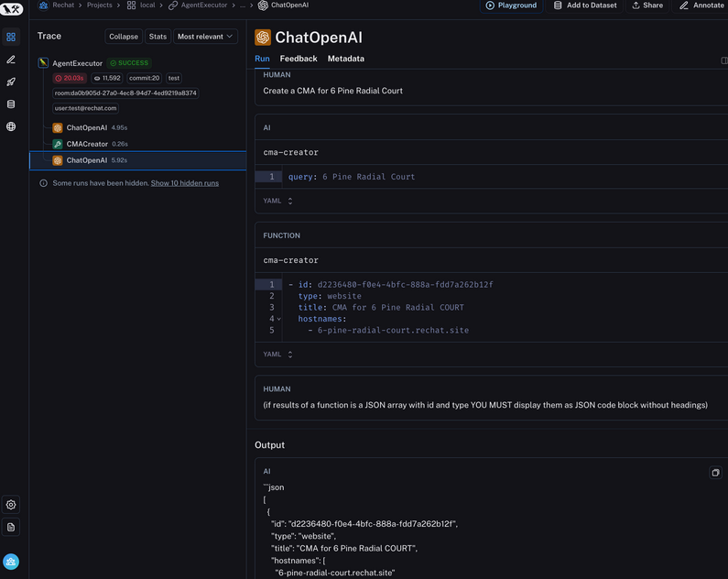Show trace Stats
Viewport: 728px width, 579px height.
[158, 37]
